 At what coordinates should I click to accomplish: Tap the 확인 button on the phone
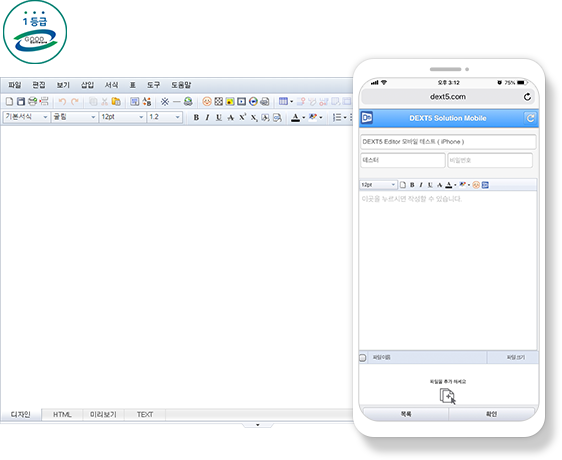(491, 414)
